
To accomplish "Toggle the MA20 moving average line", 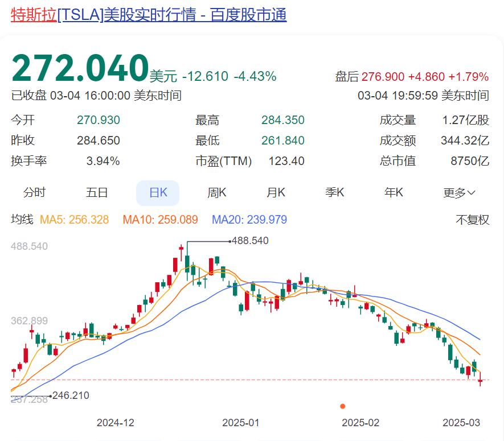I will pyautogui.click(x=249, y=219).
